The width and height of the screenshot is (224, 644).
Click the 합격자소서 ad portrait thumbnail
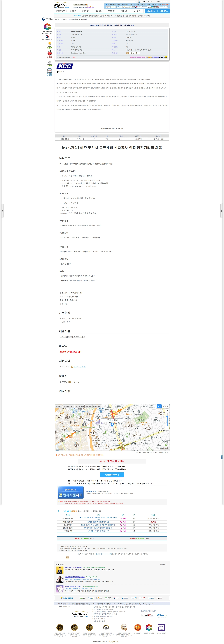coord(60,570)
